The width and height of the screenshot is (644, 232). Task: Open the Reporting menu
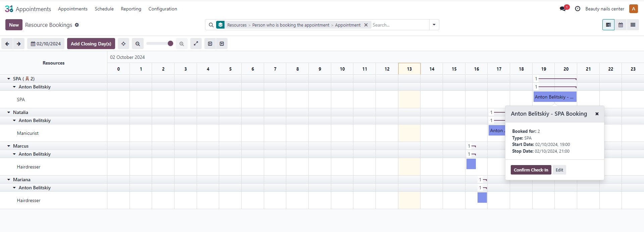(131, 9)
